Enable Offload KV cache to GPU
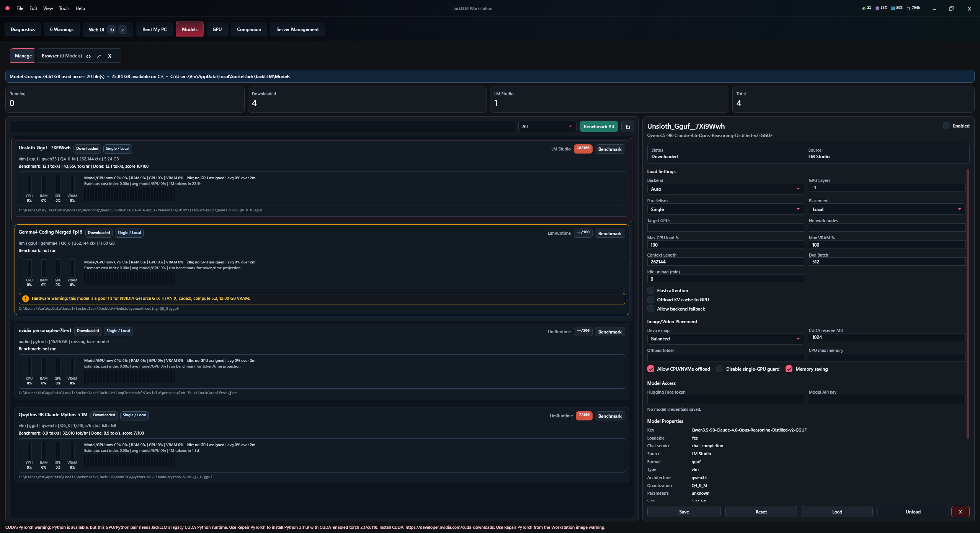This screenshot has height=533, width=980. click(x=651, y=299)
